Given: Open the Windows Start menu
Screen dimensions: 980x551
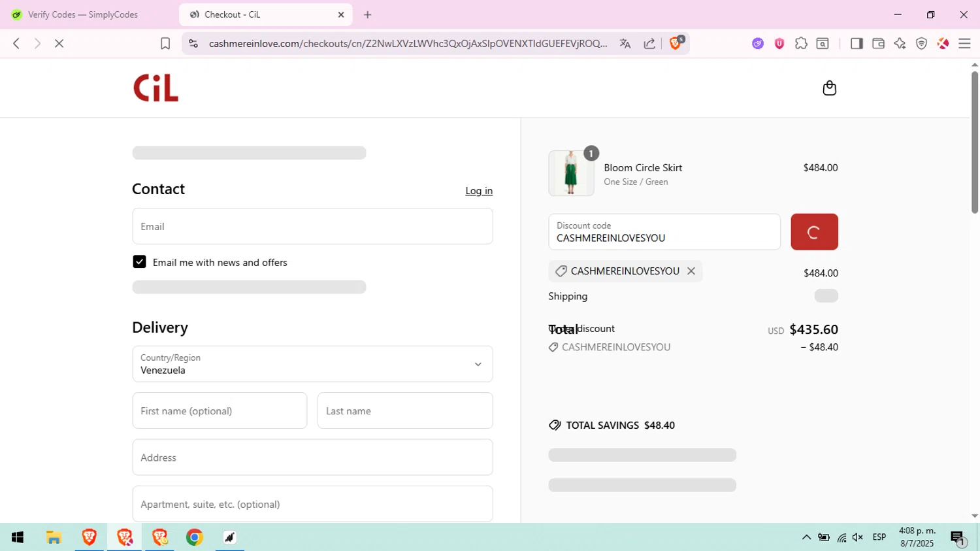Looking at the screenshot, I should (x=18, y=537).
